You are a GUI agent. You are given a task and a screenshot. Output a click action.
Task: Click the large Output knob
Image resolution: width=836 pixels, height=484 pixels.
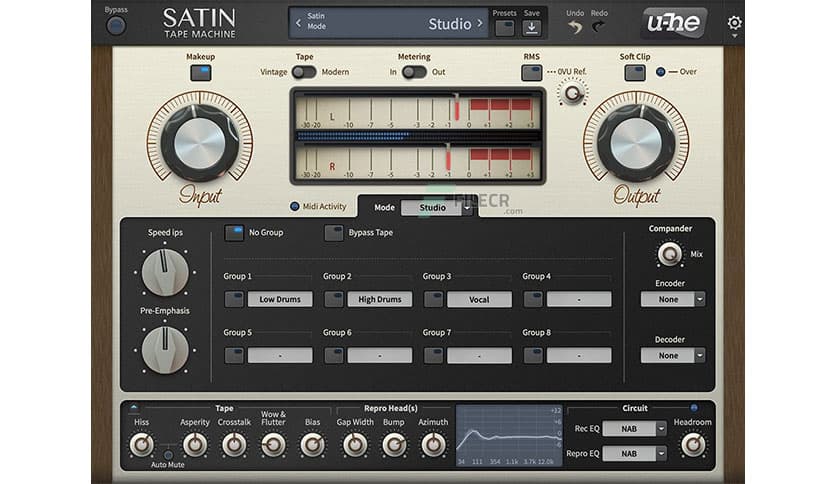click(636, 143)
